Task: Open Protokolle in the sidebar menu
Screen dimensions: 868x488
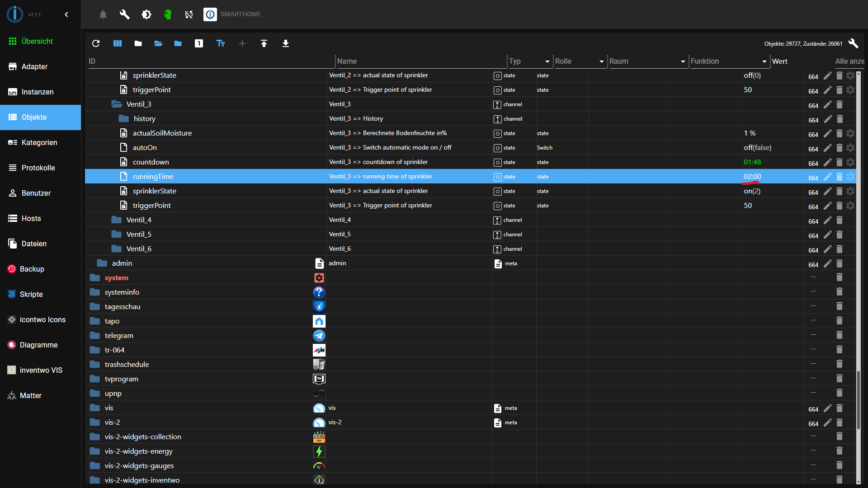Action: [x=38, y=168]
